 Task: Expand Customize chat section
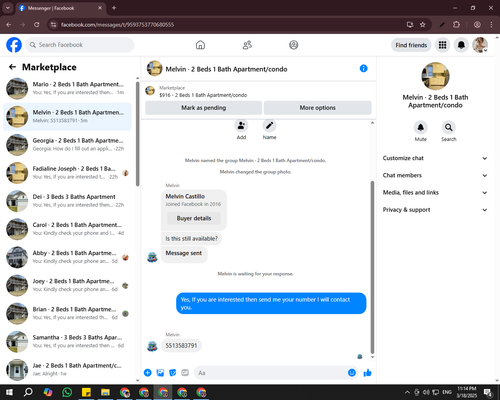pos(435,158)
